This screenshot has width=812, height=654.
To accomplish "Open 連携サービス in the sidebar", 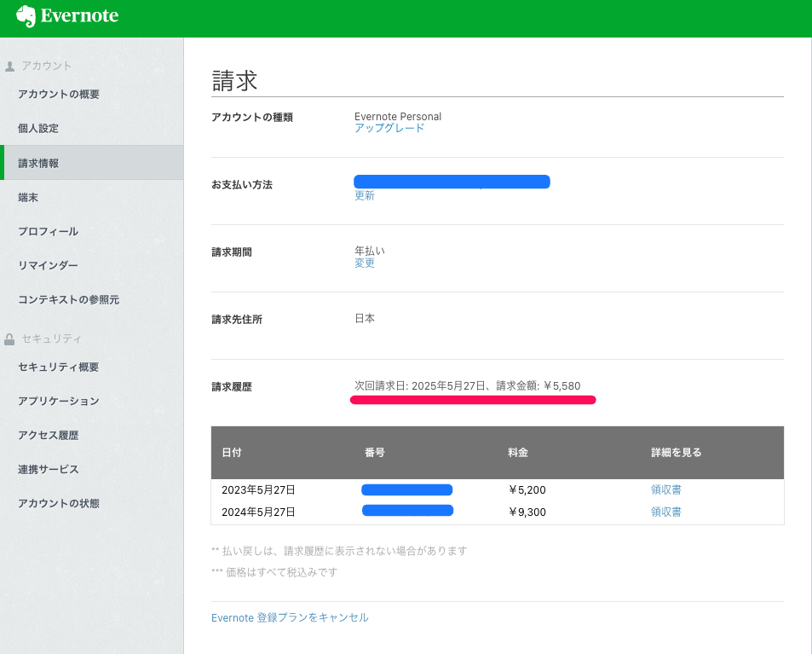I will pos(49,470).
